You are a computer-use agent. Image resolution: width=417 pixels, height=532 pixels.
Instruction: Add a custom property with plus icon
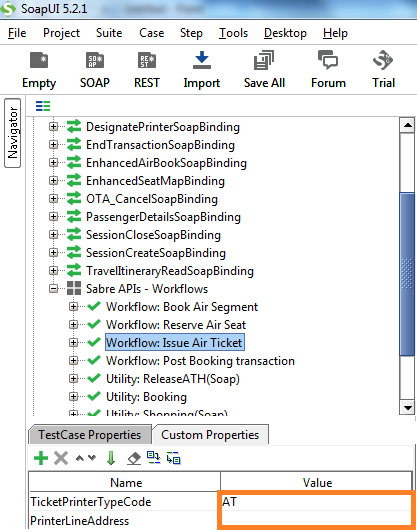point(41,458)
